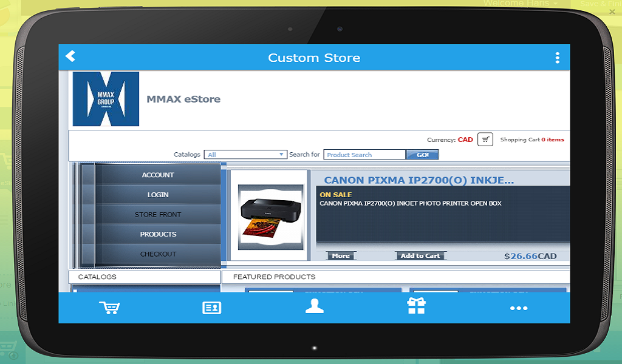
Task: Click the Canon printer product image
Action: (270, 217)
